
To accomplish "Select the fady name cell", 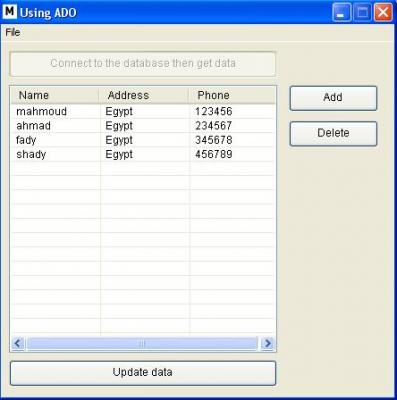I will pyautogui.click(x=26, y=140).
